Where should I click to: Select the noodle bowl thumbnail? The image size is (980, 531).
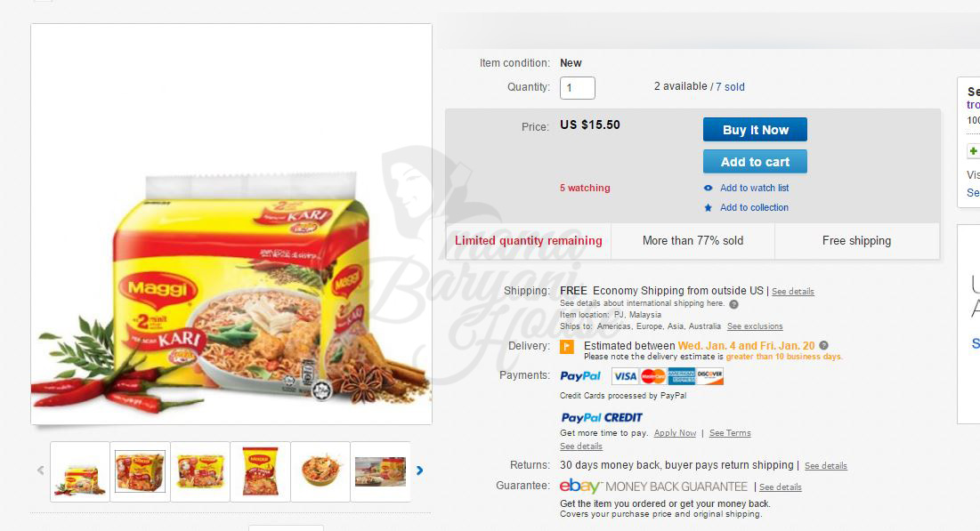[320, 471]
